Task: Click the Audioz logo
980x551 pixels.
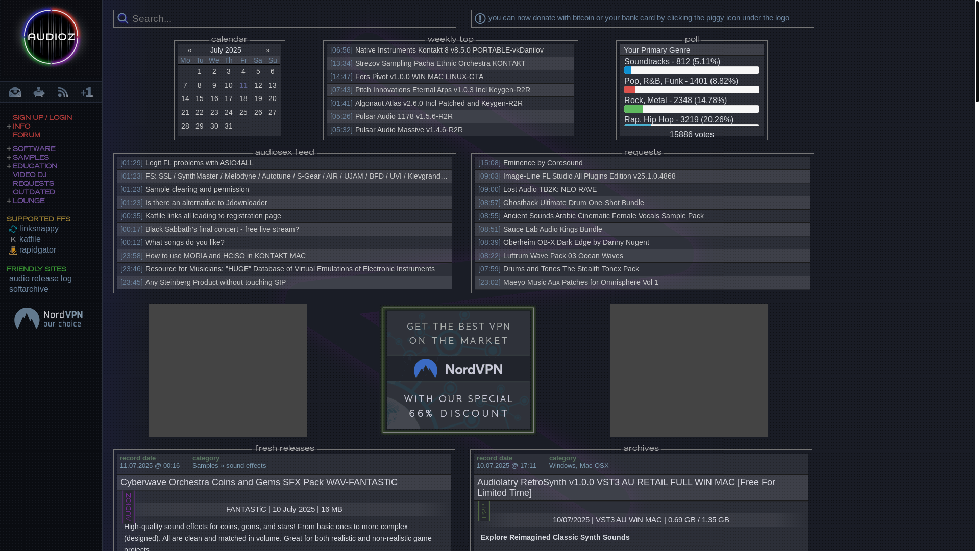Action: (51, 37)
